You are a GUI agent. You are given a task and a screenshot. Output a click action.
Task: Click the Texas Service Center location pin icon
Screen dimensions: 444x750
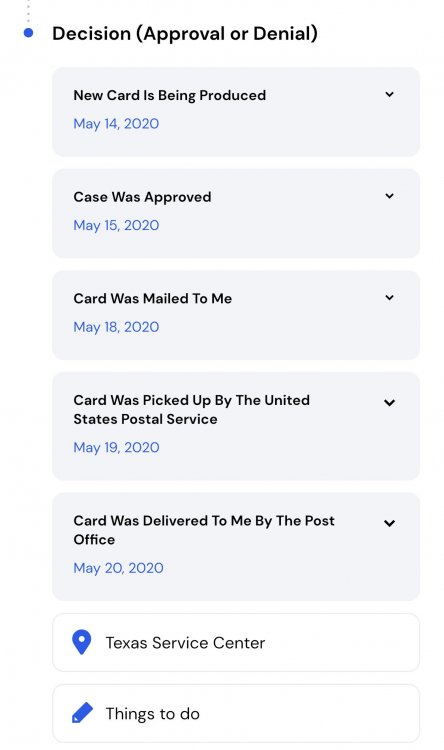pyautogui.click(x=81, y=642)
